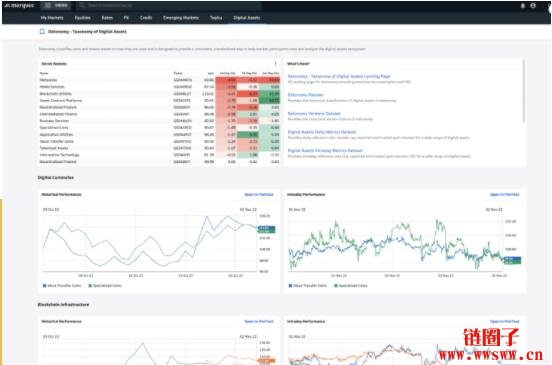Select the Value Transfer Coins table row
The width and height of the screenshot is (552, 365).
159,141
